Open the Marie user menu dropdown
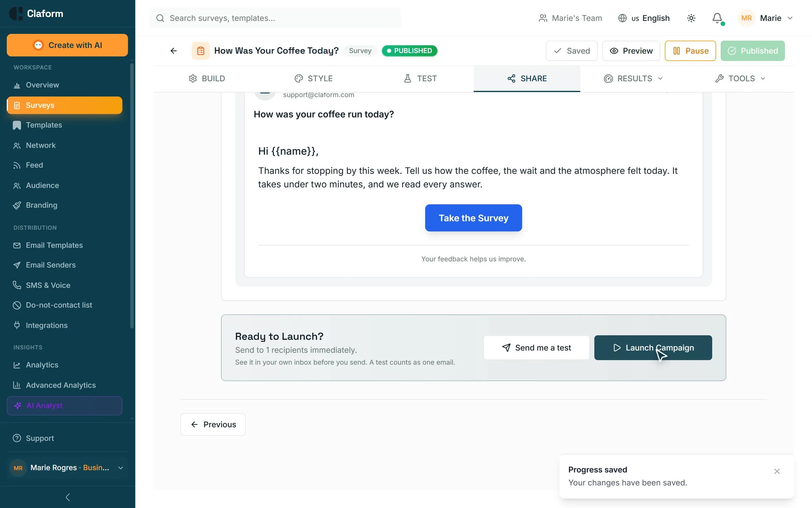Viewport: 812px width, 508px height. pyautogui.click(x=766, y=18)
